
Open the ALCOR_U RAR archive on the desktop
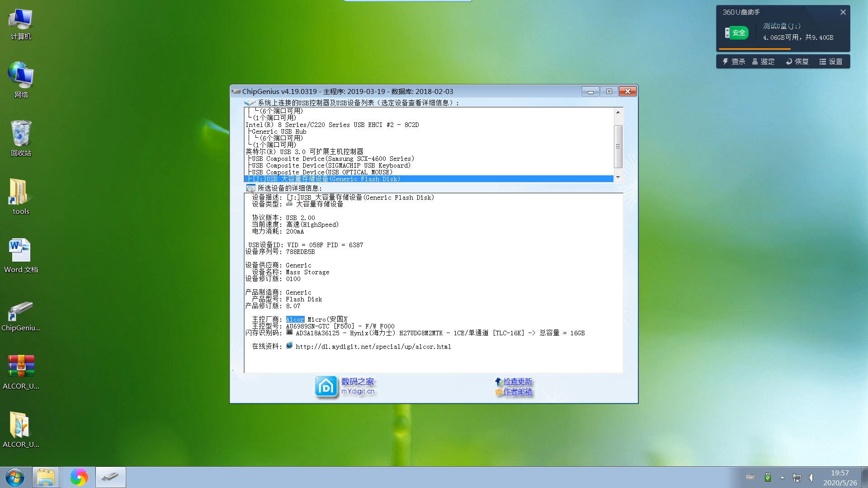(x=20, y=366)
